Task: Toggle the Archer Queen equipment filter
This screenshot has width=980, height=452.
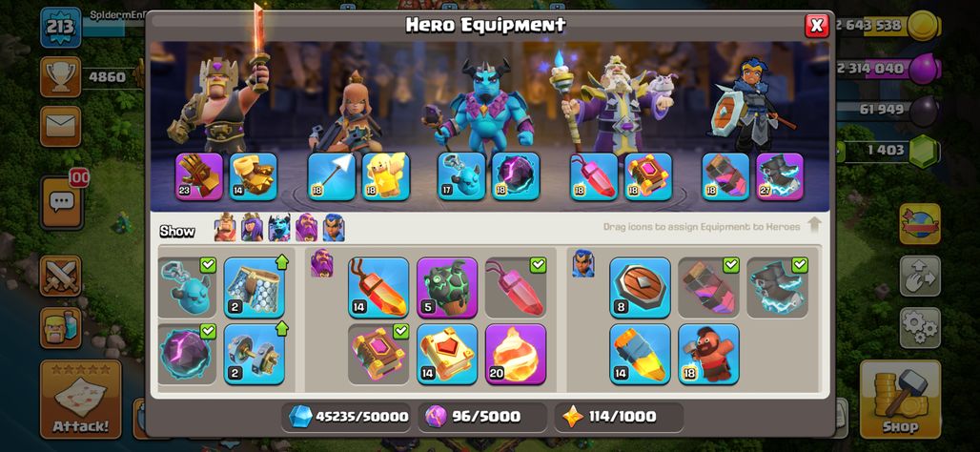Action: pos(252,228)
